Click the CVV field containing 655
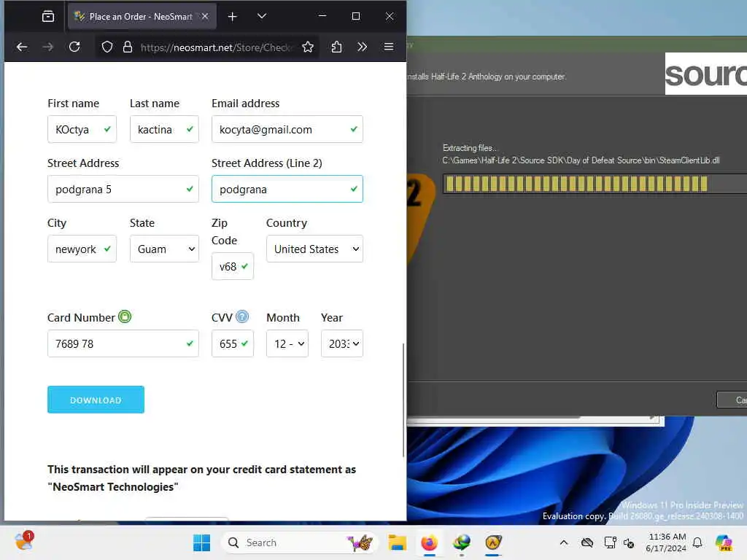The width and height of the screenshot is (747, 560). pos(233,343)
